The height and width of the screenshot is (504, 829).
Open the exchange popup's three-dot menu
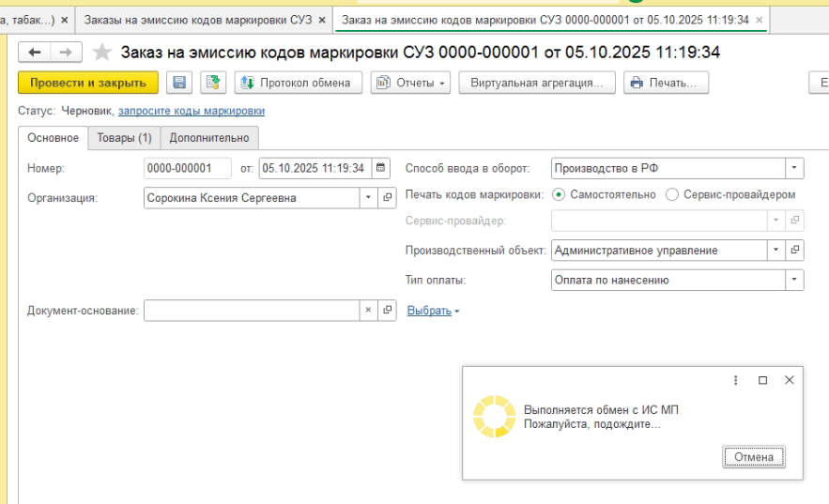tap(736, 380)
